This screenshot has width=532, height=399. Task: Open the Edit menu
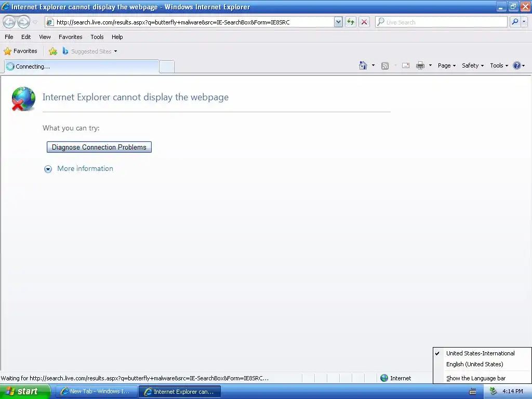[26, 37]
